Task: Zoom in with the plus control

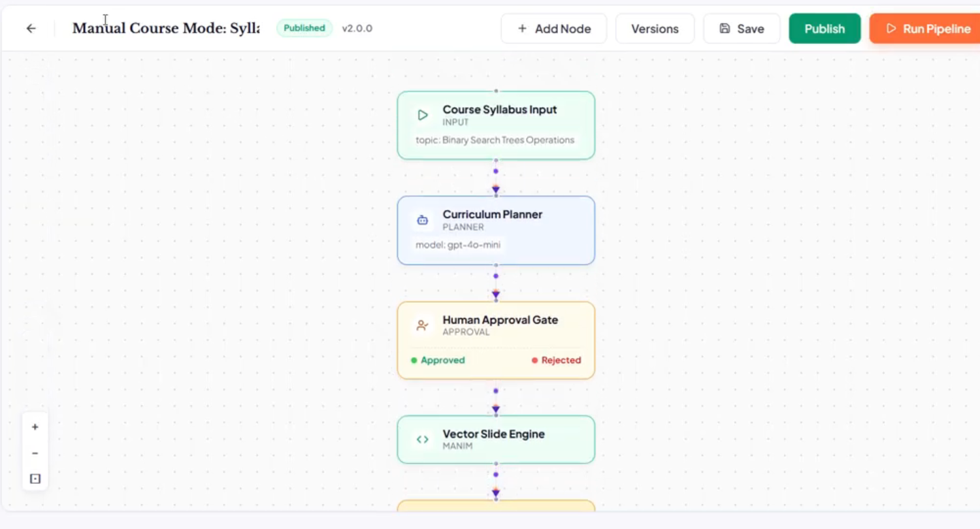Action: point(35,427)
